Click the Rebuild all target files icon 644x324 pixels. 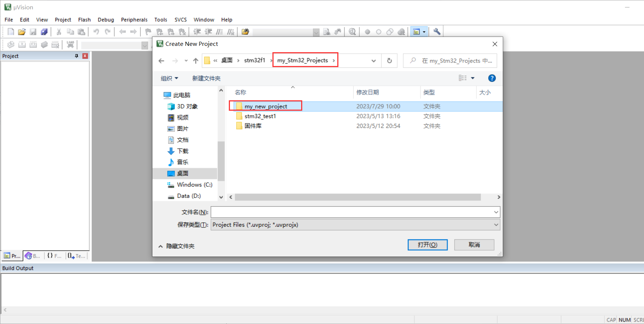(x=33, y=45)
